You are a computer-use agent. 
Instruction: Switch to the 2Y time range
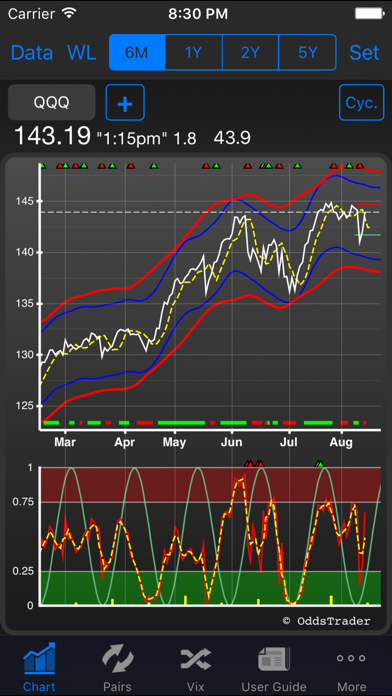click(x=250, y=52)
